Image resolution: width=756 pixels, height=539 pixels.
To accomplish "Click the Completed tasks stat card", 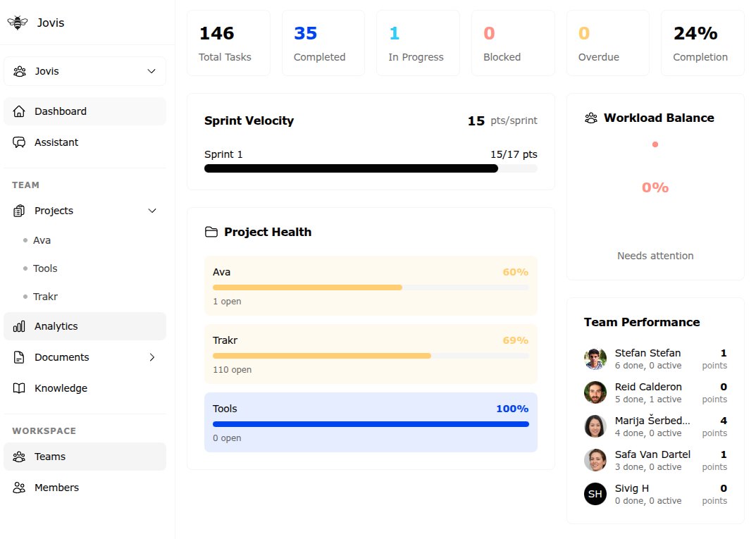I will coord(323,43).
